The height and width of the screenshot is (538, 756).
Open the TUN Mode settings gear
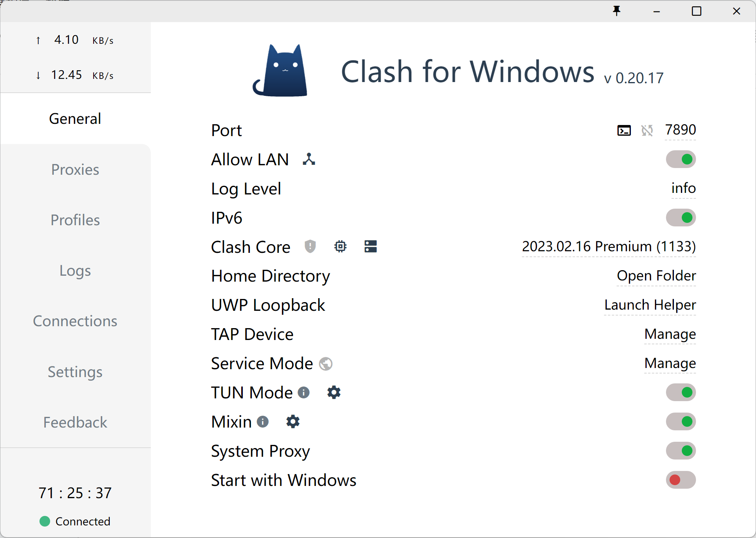(x=334, y=392)
